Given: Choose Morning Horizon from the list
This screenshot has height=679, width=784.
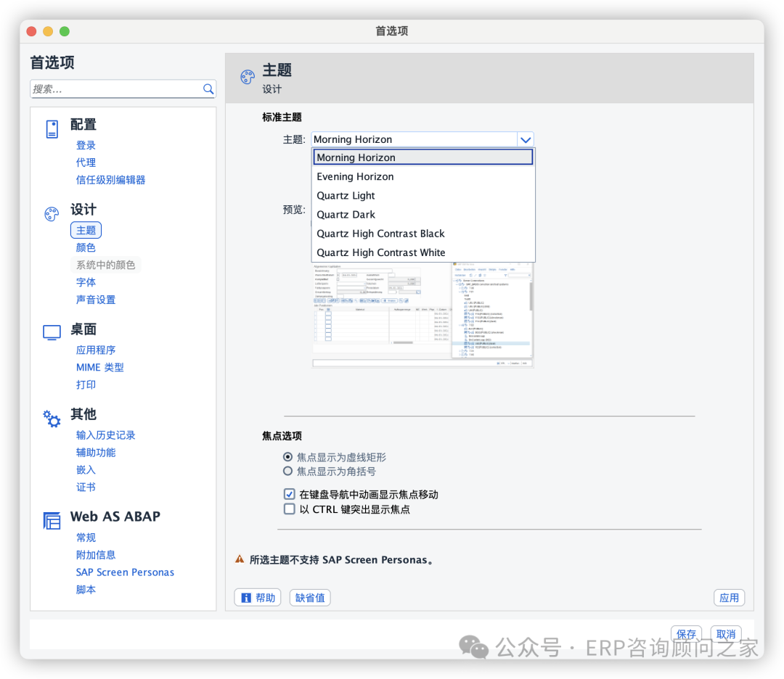Looking at the screenshot, I should coord(423,157).
